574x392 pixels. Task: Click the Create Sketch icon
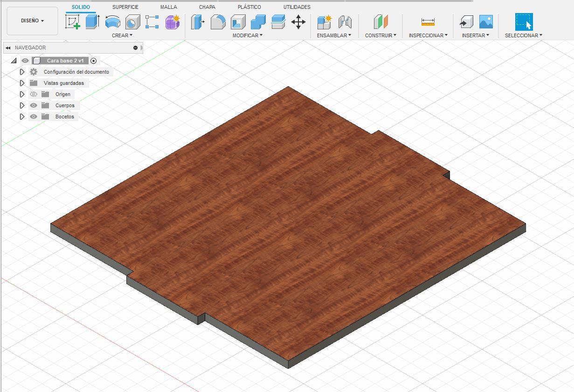pyautogui.click(x=73, y=21)
